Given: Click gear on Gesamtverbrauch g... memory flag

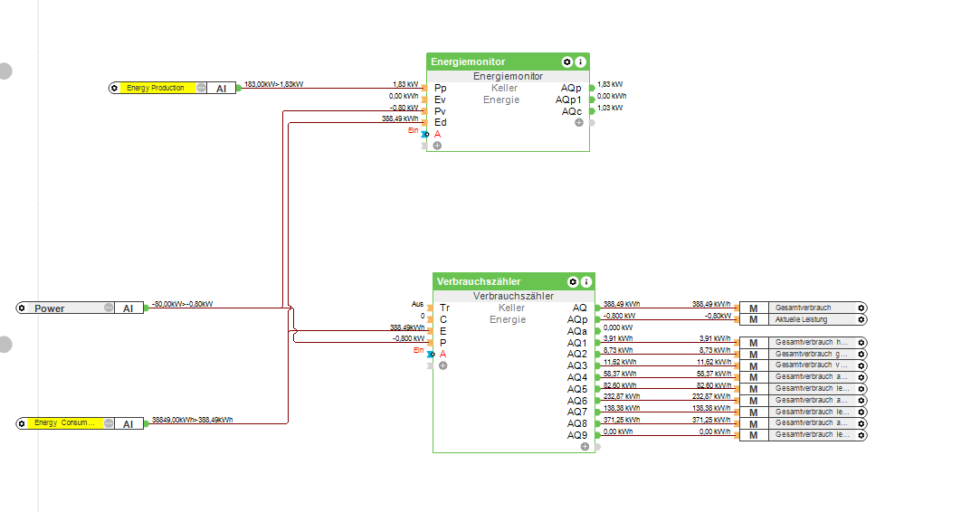Looking at the screenshot, I should point(861,355).
